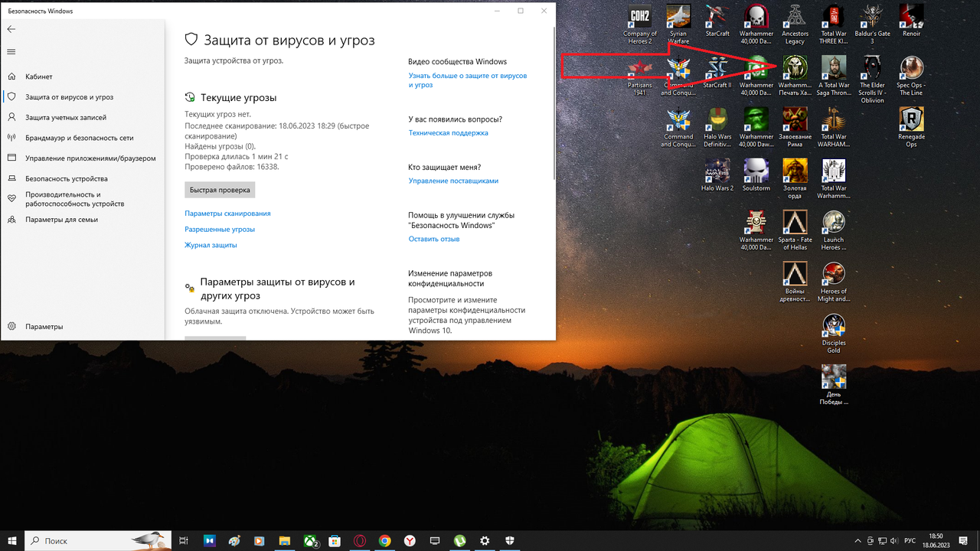Click the Поиск taskbar search field
The width and height of the screenshot is (980, 551).
(98, 540)
